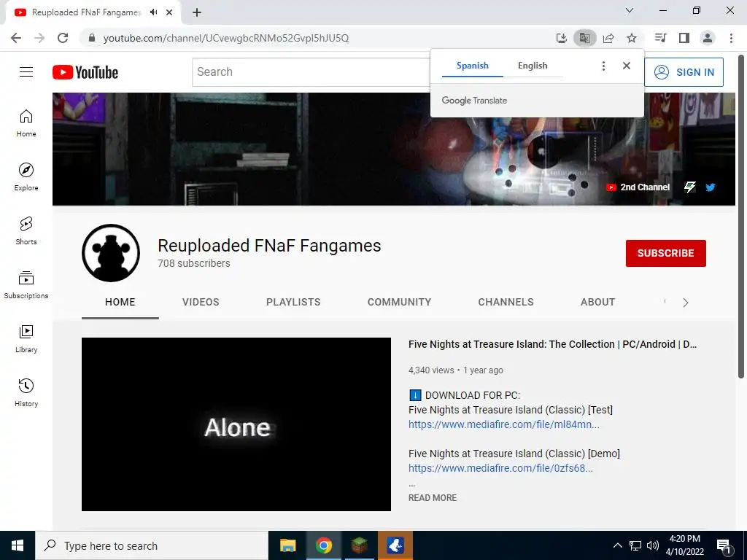Viewport: 747px width, 560px height.
Task: Click READ MORE under video description
Action: click(433, 497)
